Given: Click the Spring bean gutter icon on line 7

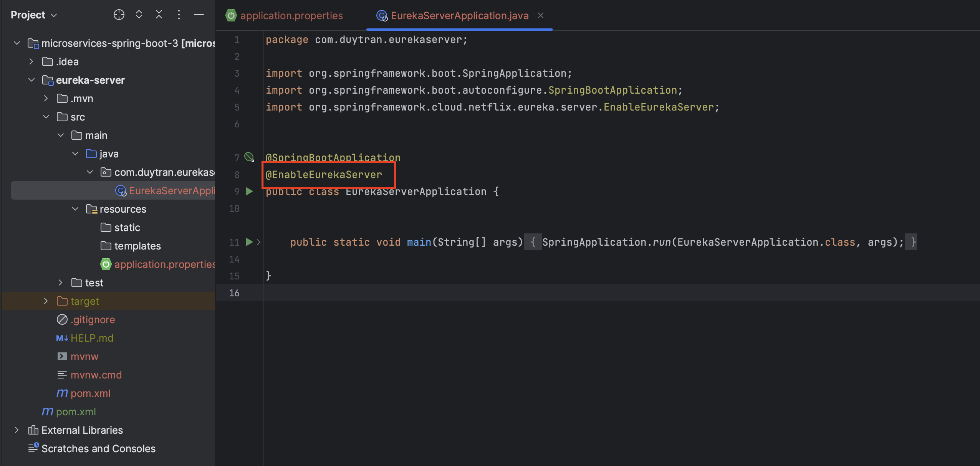Looking at the screenshot, I should click(249, 157).
